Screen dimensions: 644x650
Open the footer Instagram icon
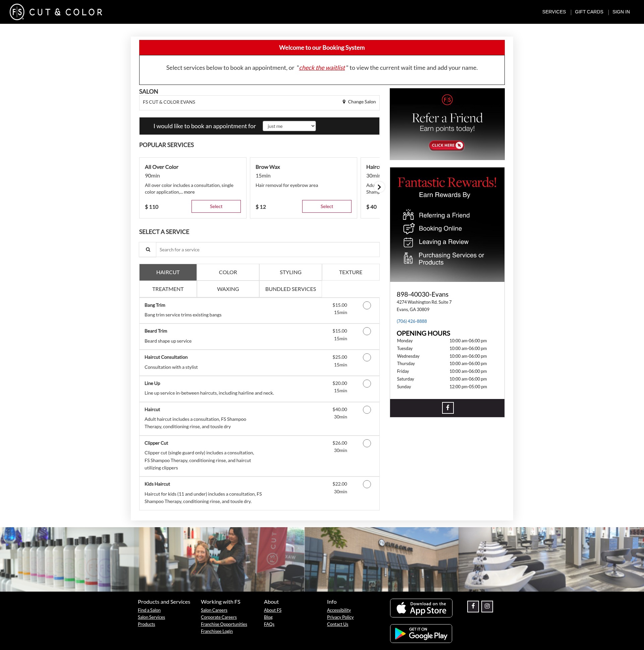tap(487, 606)
